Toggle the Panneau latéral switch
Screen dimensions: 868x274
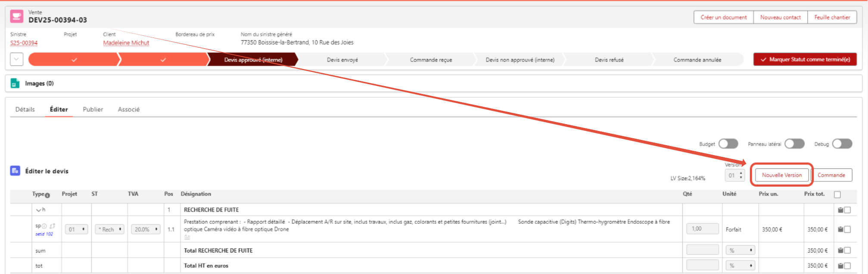click(x=794, y=144)
